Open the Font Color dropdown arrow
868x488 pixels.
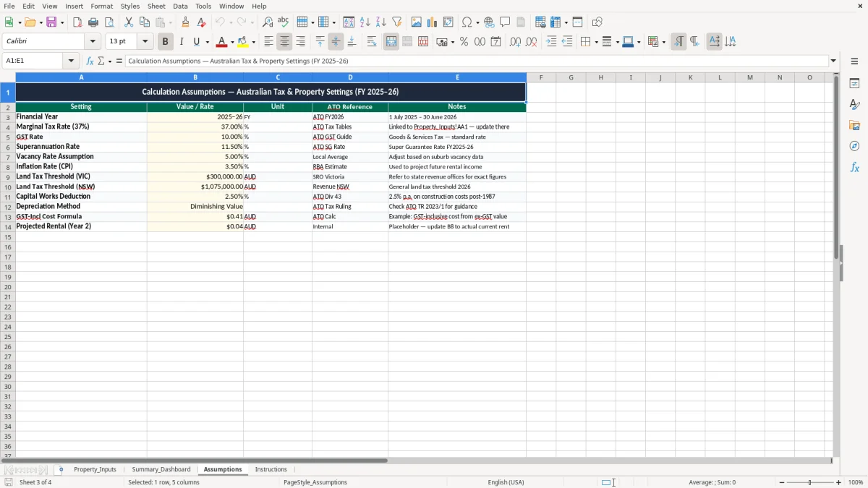coord(232,42)
